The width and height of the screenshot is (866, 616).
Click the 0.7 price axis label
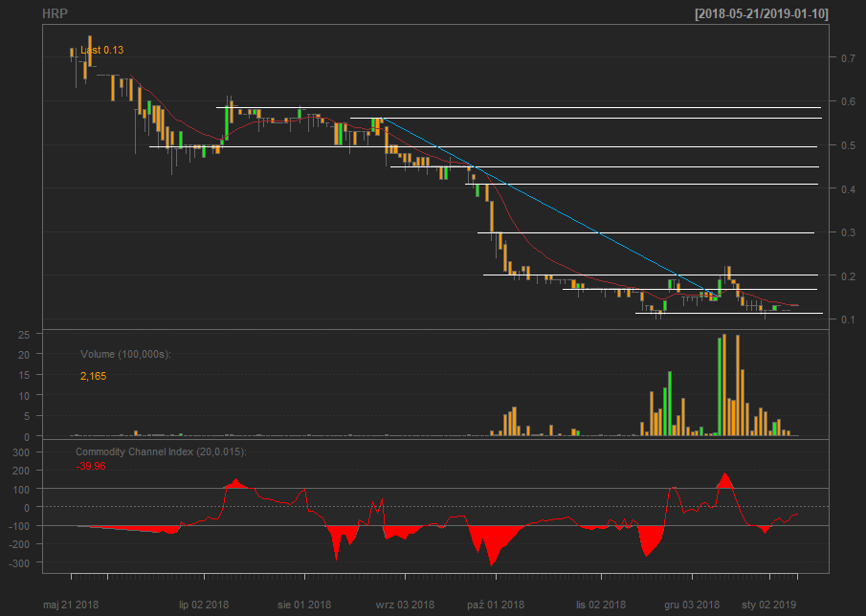coord(849,58)
